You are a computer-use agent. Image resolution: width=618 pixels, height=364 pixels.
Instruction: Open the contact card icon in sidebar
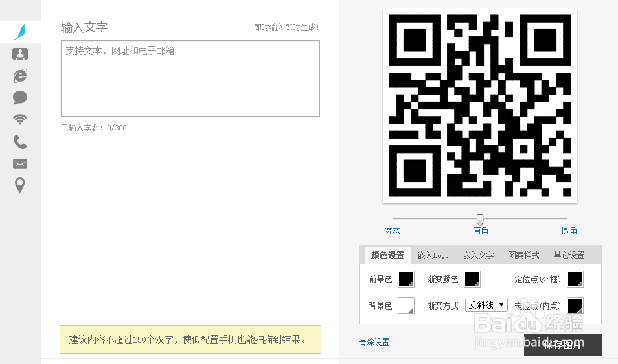(x=20, y=54)
